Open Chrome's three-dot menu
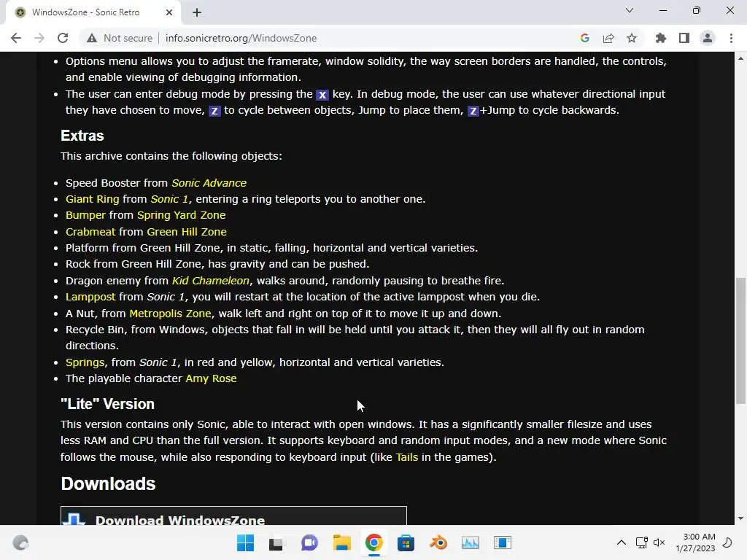This screenshot has width=747, height=560. [x=731, y=38]
